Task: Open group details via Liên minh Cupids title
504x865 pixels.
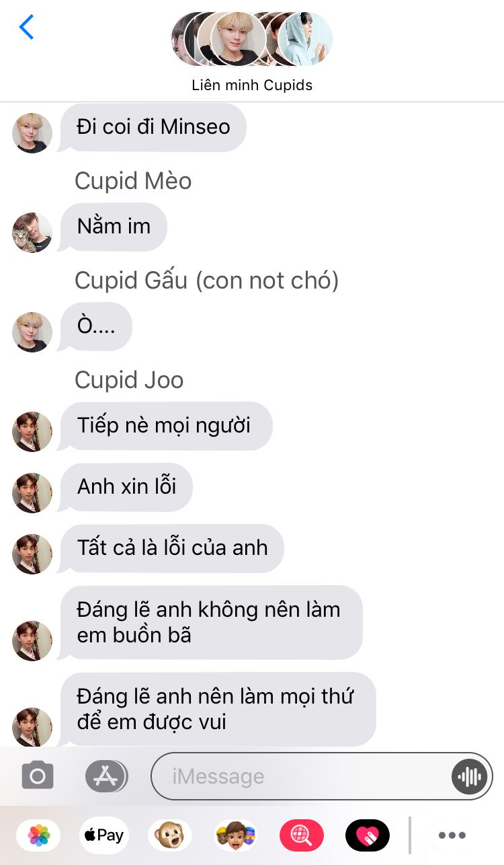Action: tap(252, 85)
